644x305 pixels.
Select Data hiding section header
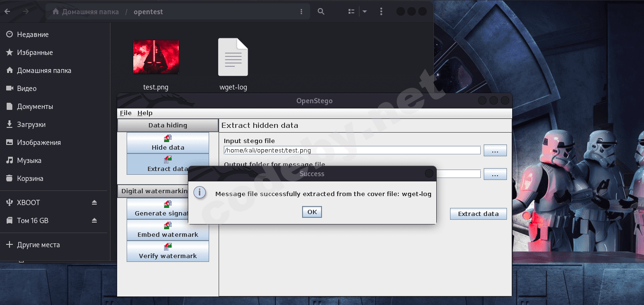(168, 126)
